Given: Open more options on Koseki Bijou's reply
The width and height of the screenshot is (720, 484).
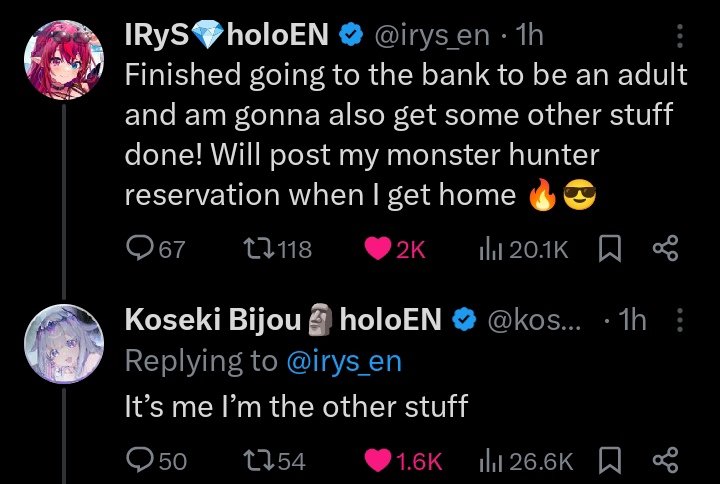Looking at the screenshot, I should point(680,320).
